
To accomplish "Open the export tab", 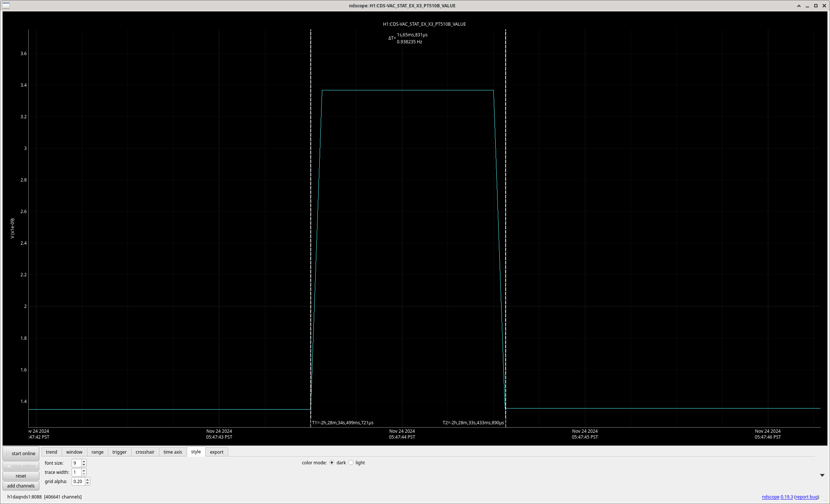I will tap(217, 452).
